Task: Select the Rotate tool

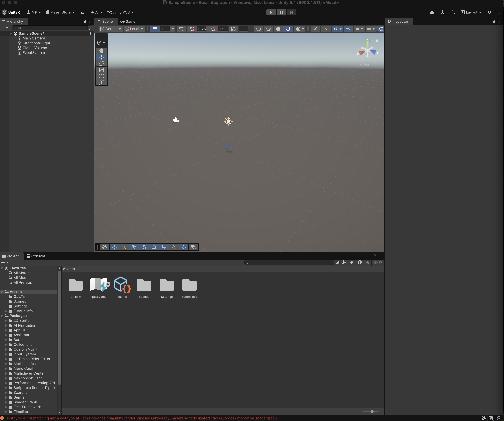Action: [101, 63]
